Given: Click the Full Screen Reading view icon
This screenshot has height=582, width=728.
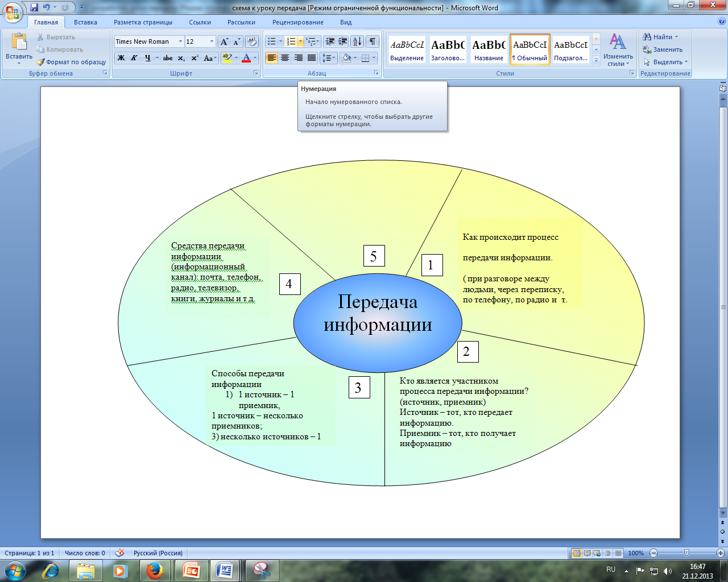Looking at the screenshot, I should [587, 553].
